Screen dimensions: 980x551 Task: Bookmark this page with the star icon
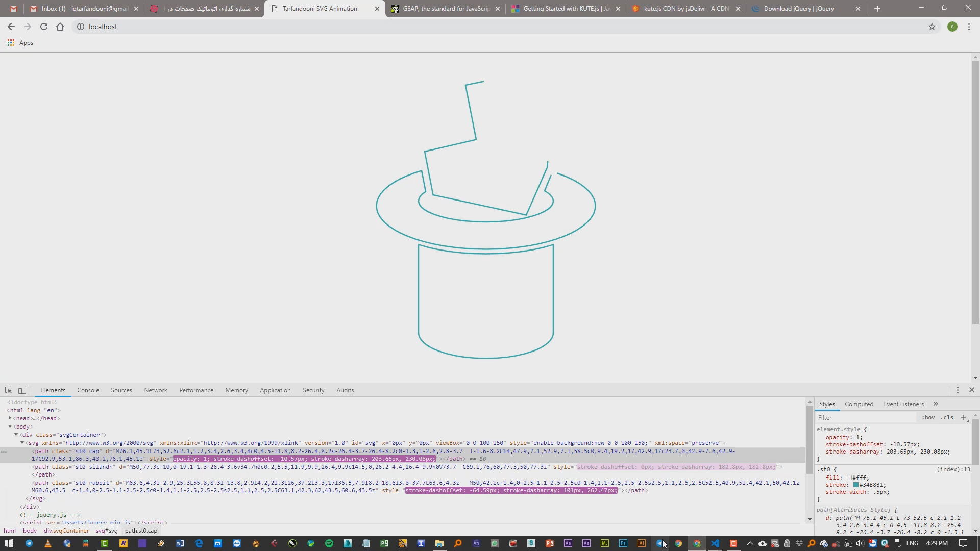pos(932,27)
